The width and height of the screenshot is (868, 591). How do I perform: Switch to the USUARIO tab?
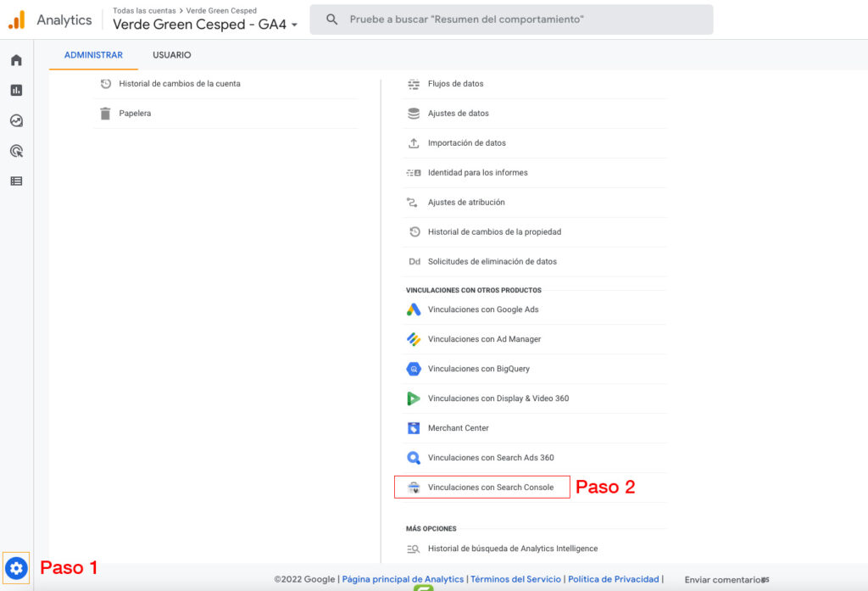[x=172, y=55]
